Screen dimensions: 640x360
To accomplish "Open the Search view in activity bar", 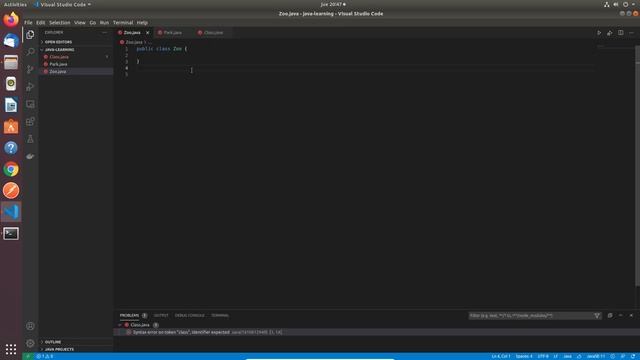I will pyautogui.click(x=30, y=52).
